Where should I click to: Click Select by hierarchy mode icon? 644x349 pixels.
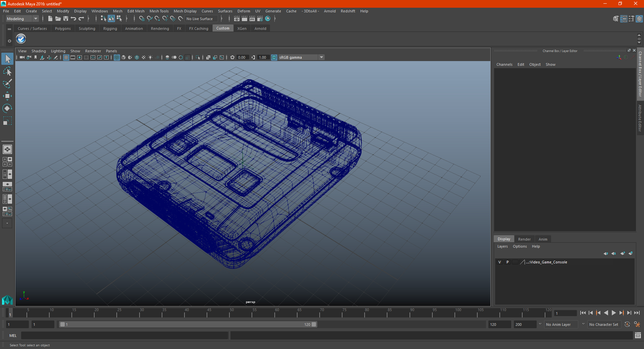coord(104,19)
